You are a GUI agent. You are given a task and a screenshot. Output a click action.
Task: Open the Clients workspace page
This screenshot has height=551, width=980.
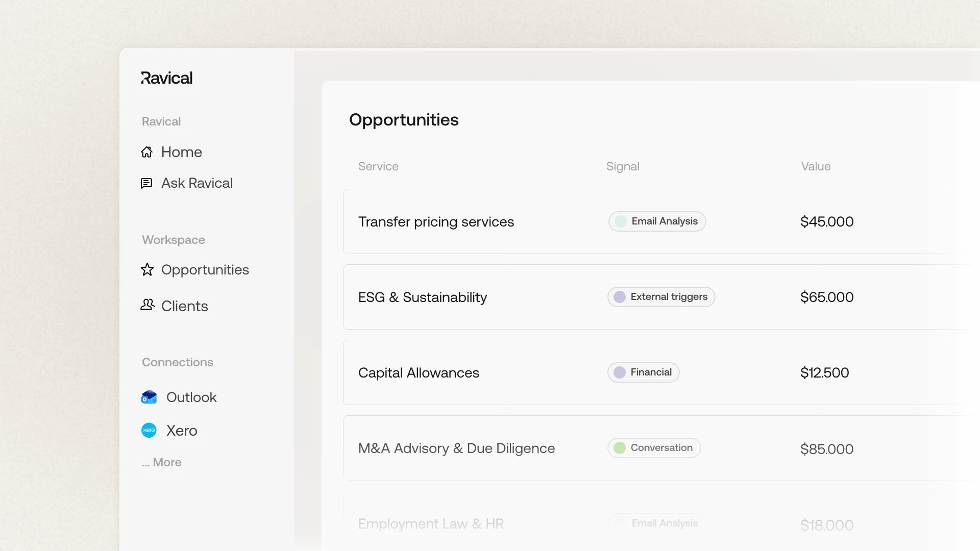(x=184, y=306)
